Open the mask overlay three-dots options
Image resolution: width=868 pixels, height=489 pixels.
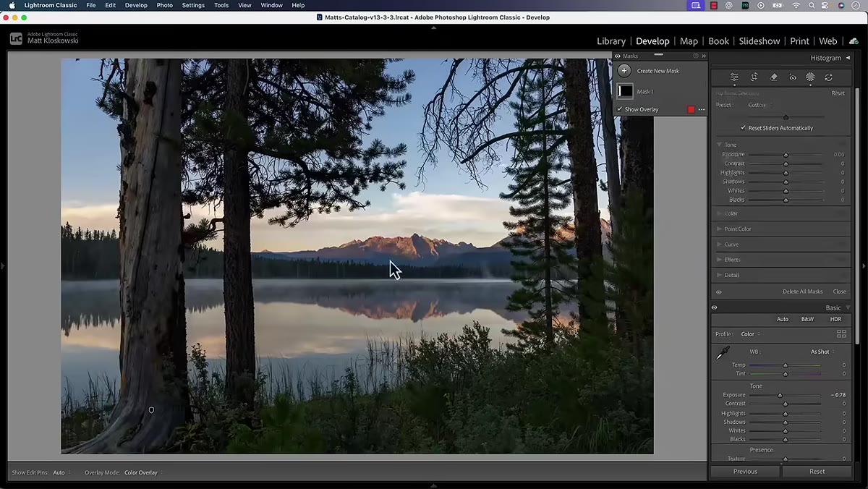pyautogui.click(x=702, y=109)
